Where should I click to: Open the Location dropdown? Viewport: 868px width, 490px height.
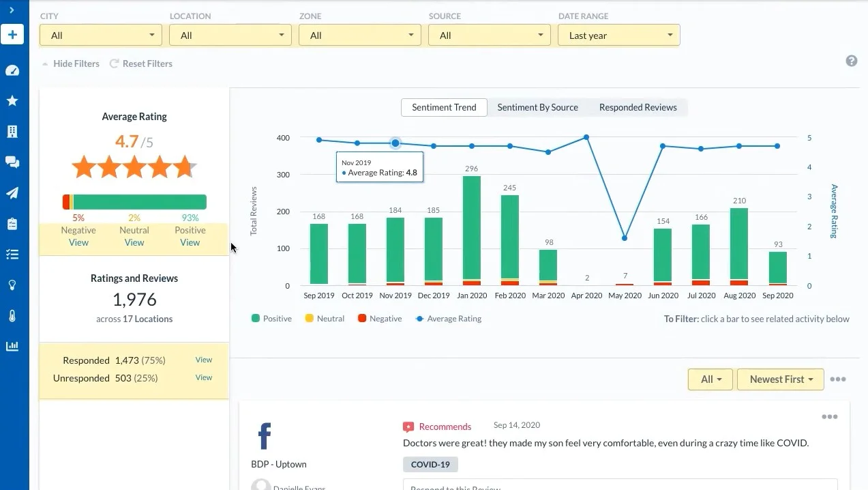(x=230, y=35)
